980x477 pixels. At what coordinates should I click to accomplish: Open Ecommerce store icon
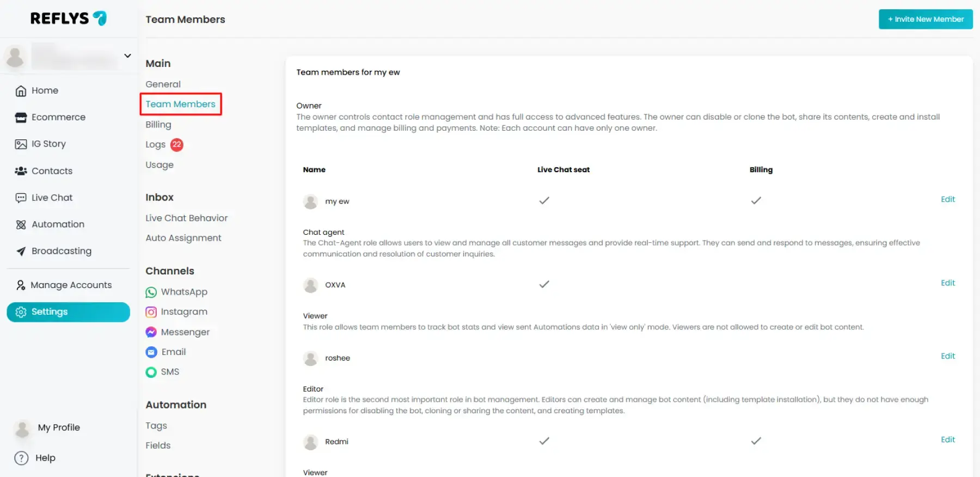click(x=21, y=118)
